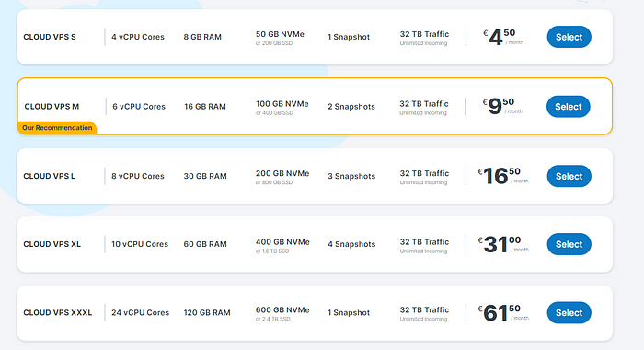The height and width of the screenshot is (350, 644).
Task: Select the Cloud VPS XL plan
Action: pos(569,244)
